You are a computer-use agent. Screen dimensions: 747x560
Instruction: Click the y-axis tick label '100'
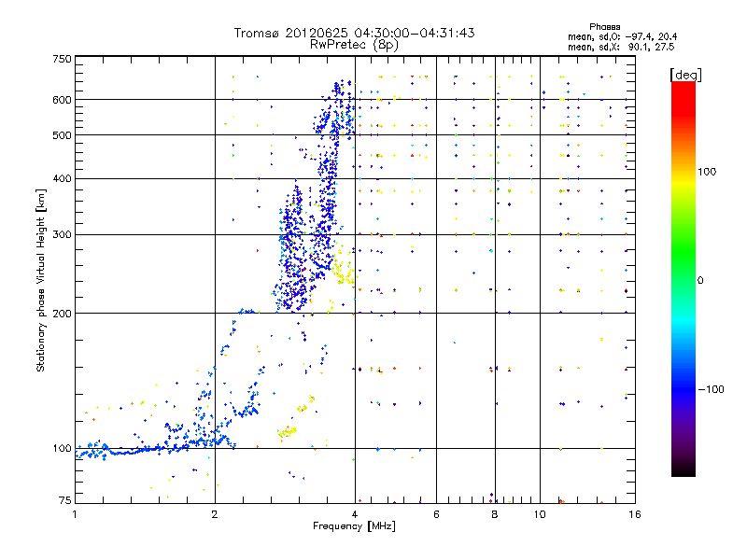pyautogui.click(x=62, y=448)
